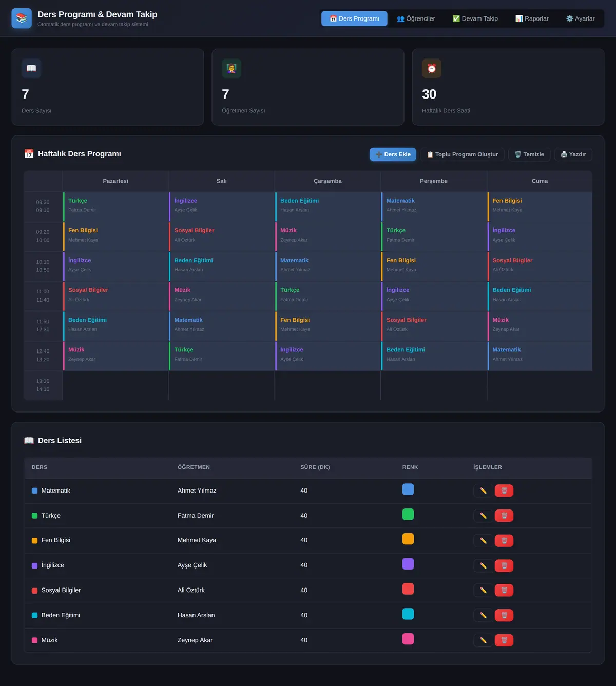Select the Pazartesi 08:30 Türkçe lesson cell
Screen dimensions: 616x686
coord(115,206)
